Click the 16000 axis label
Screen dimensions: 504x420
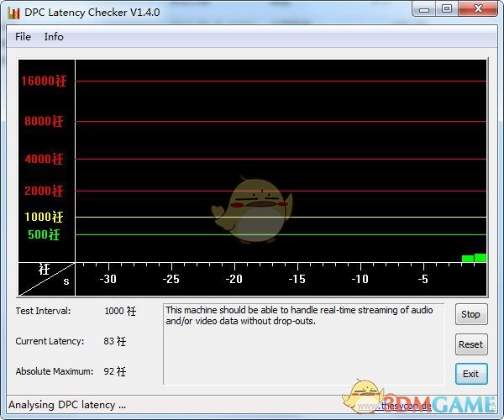[x=44, y=81]
